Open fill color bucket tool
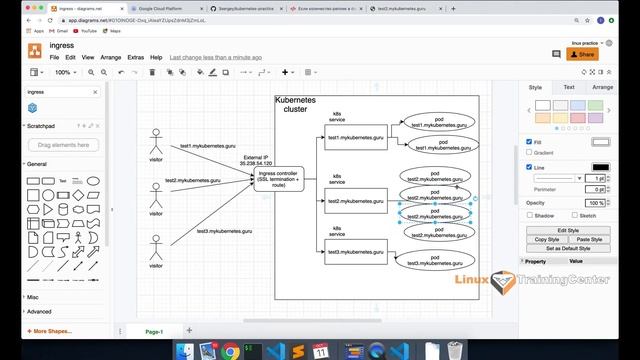This screenshot has width=640, height=360. point(200,72)
